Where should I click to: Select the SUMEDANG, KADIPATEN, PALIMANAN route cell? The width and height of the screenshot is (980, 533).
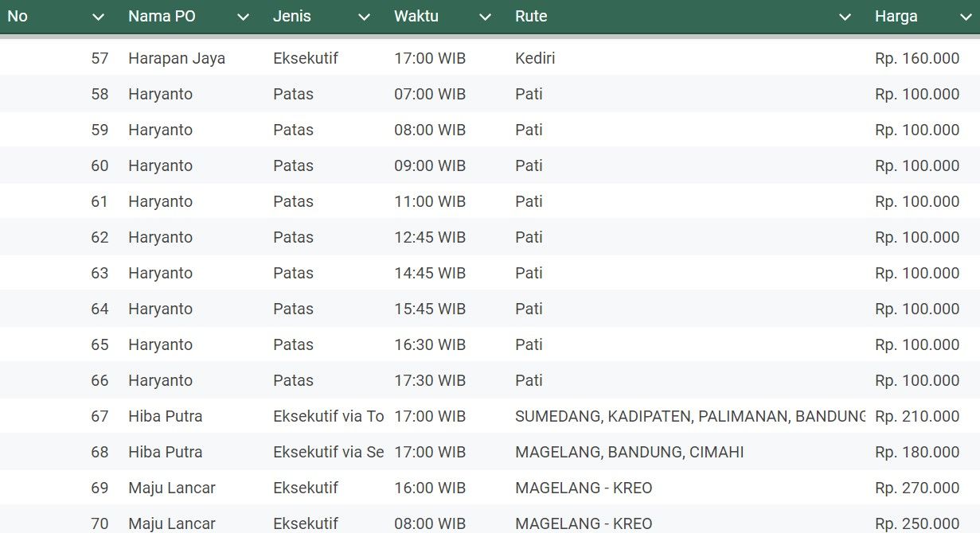(x=690, y=416)
